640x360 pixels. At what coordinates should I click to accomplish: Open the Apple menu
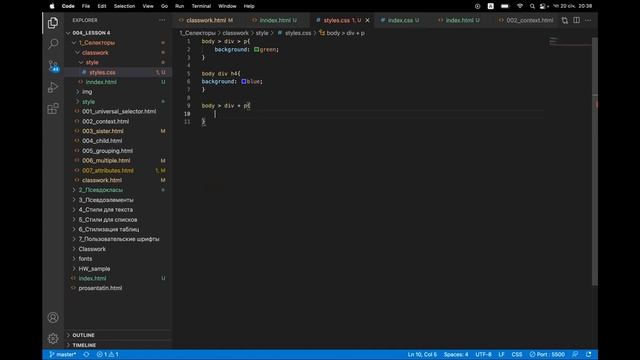point(52,6)
